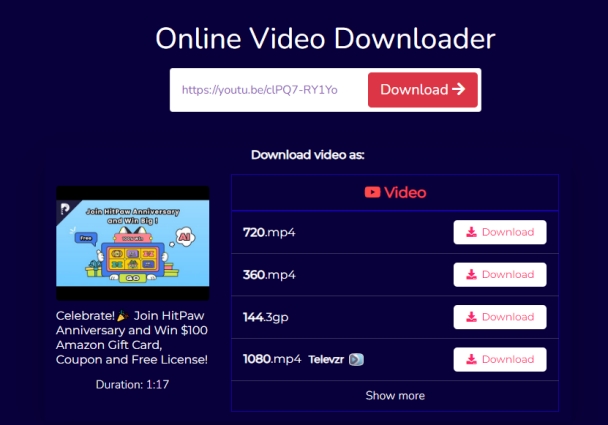Click the 144.3gp format label
Viewport: 608px width, 425px height.
pos(266,317)
